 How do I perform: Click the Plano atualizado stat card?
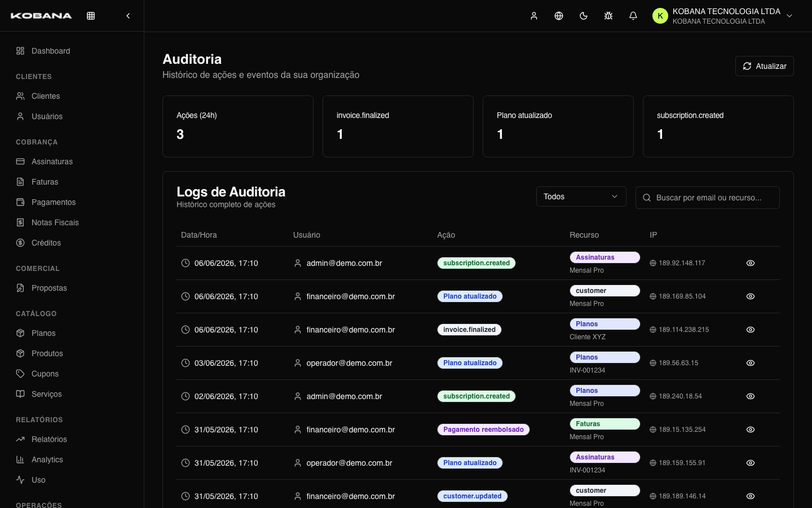(558, 126)
